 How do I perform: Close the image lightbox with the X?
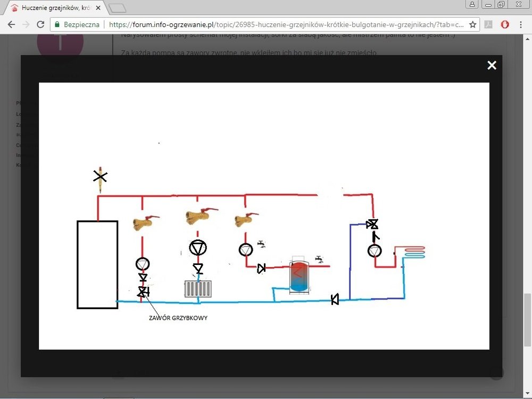pos(492,65)
